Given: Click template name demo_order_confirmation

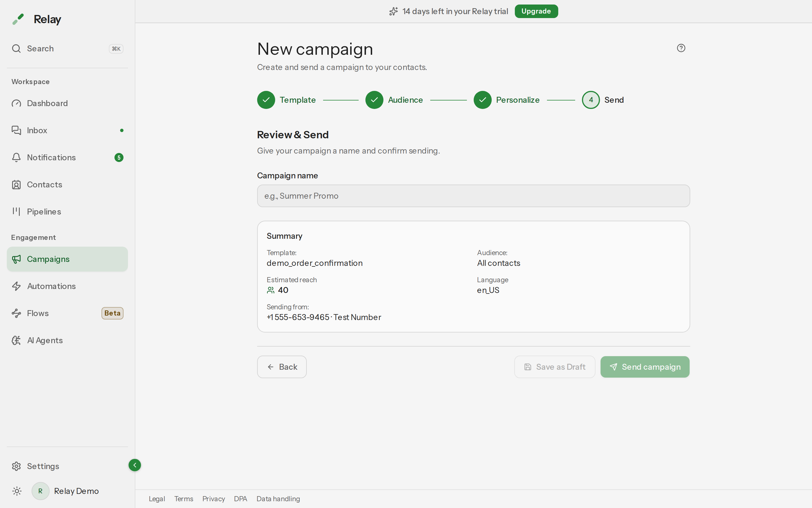Looking at the screenshot, I should (x=315, y=263).
